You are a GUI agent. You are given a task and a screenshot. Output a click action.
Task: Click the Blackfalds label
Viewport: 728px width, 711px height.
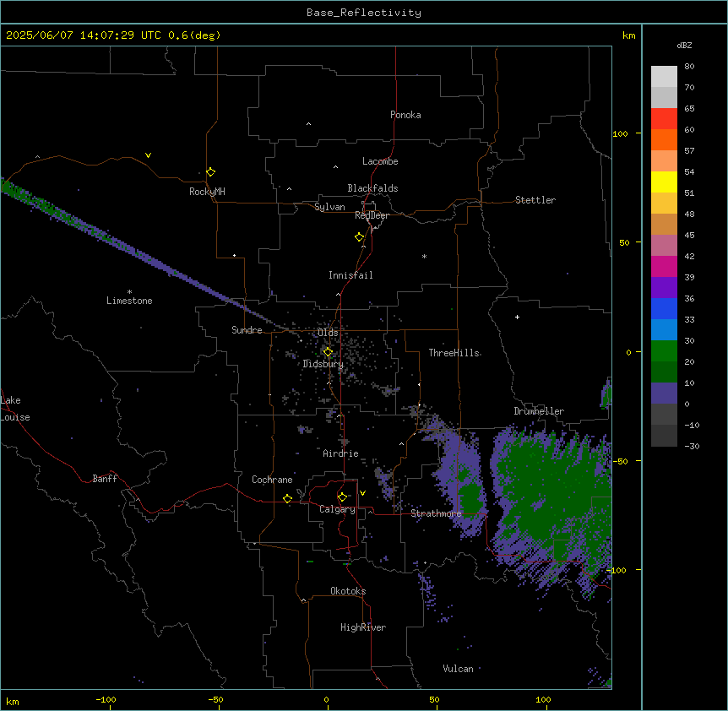[372, 188]
